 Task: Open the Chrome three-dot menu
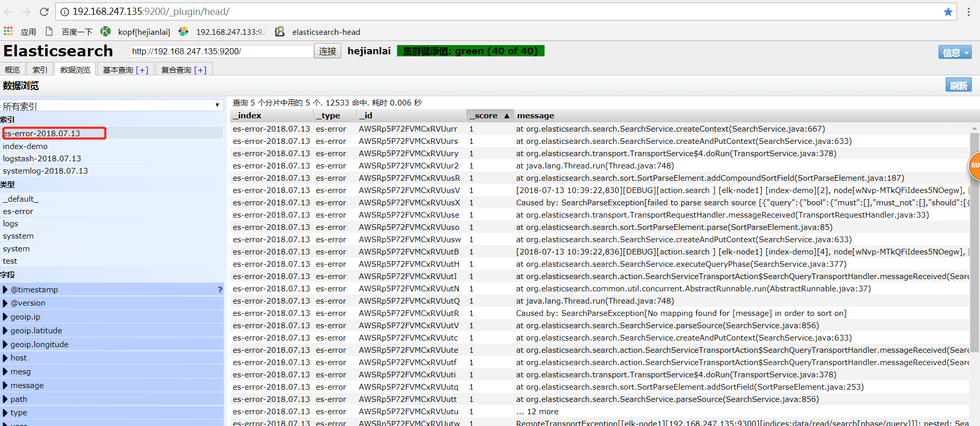pos(968,12)
